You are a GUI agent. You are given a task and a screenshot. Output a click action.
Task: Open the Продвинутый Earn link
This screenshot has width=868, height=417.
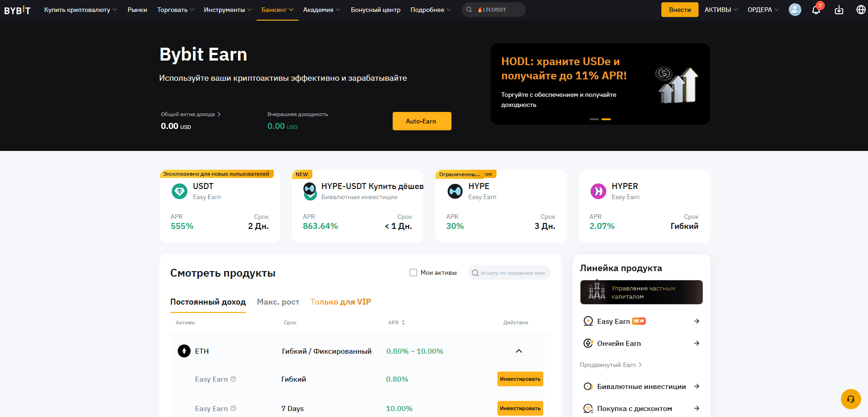[x=611, y=365]
